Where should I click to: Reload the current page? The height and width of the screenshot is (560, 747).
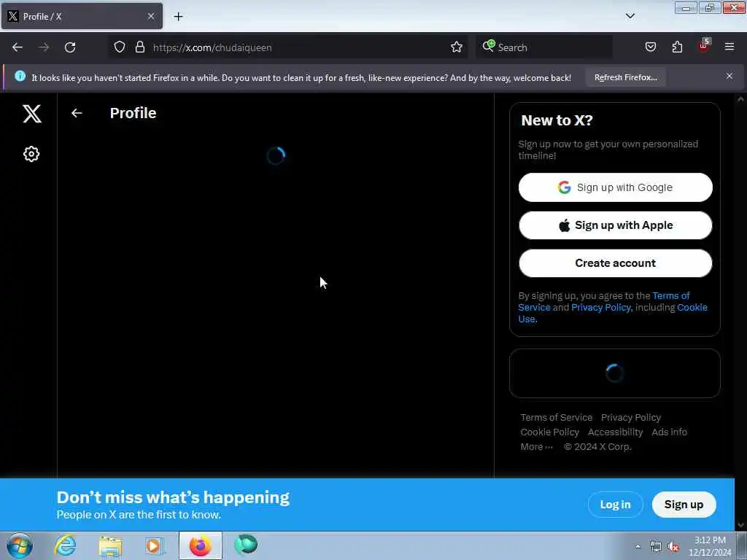(70, 47)
